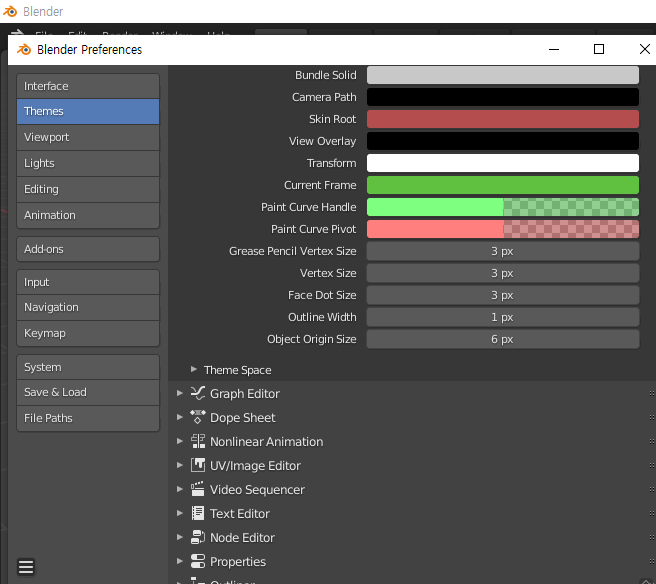
Task: Minimize the Blender Preferences window
Action: [x=554, y=49]
